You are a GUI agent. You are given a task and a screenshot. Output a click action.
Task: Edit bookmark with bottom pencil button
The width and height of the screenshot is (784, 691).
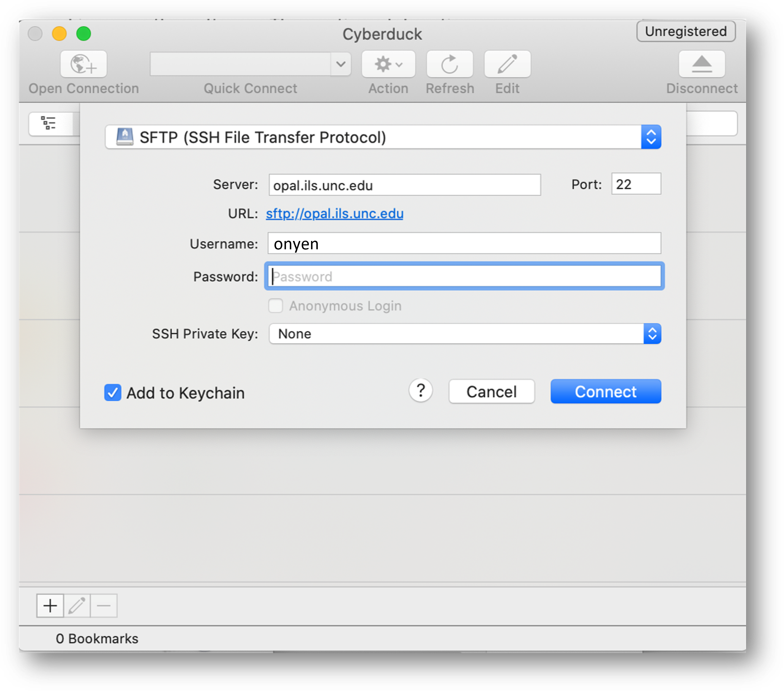[77, 606]
